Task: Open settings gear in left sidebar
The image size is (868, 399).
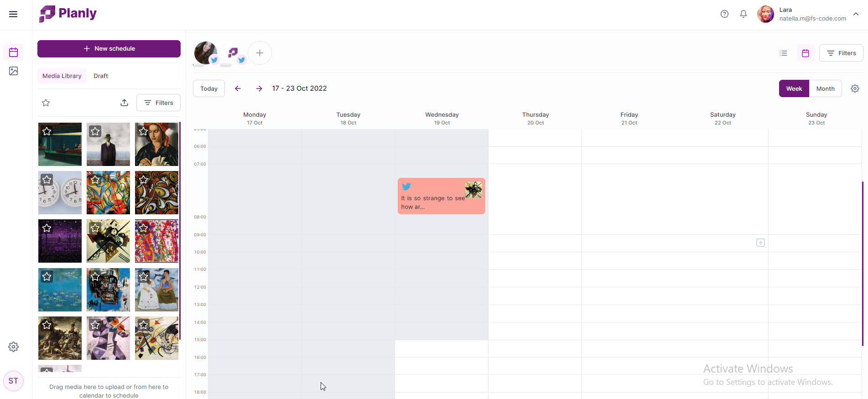Action: pos(14,347)
